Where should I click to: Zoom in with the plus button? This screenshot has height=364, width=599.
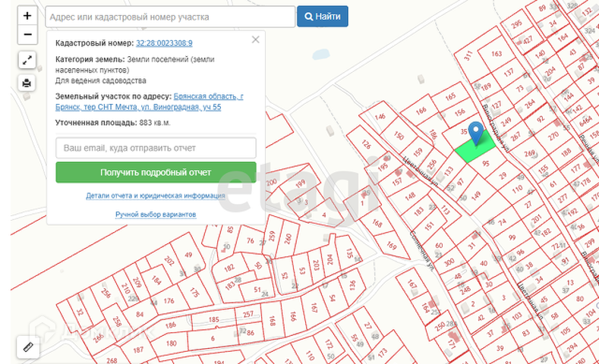coord(27,15)
